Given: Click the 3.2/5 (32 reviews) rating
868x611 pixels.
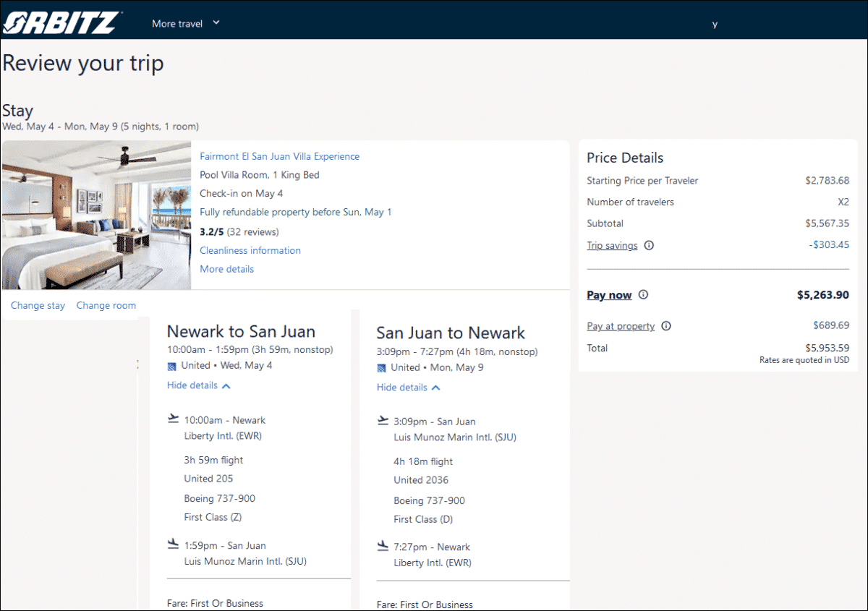Looking at the screenshot, I should 239,232.
